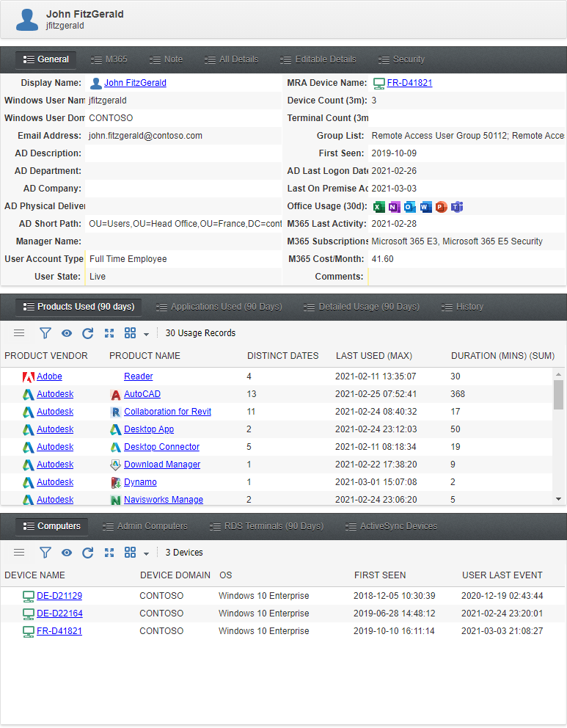
Task: Open the Adobe vendor link
Action: tap(49, 376)
